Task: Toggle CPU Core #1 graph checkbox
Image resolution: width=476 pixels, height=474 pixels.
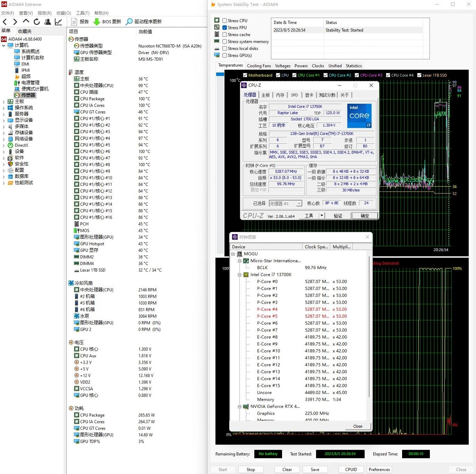Action: (294, 75)
